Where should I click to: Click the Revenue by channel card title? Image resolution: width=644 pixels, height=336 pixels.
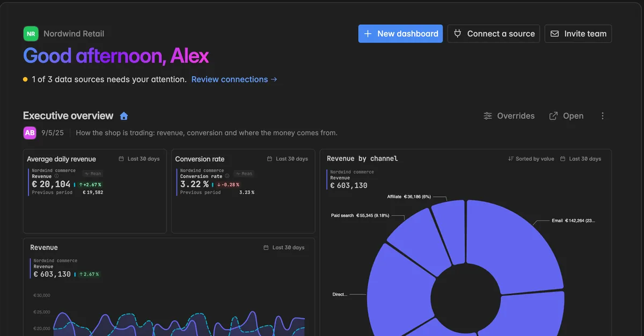coord(362,159)
